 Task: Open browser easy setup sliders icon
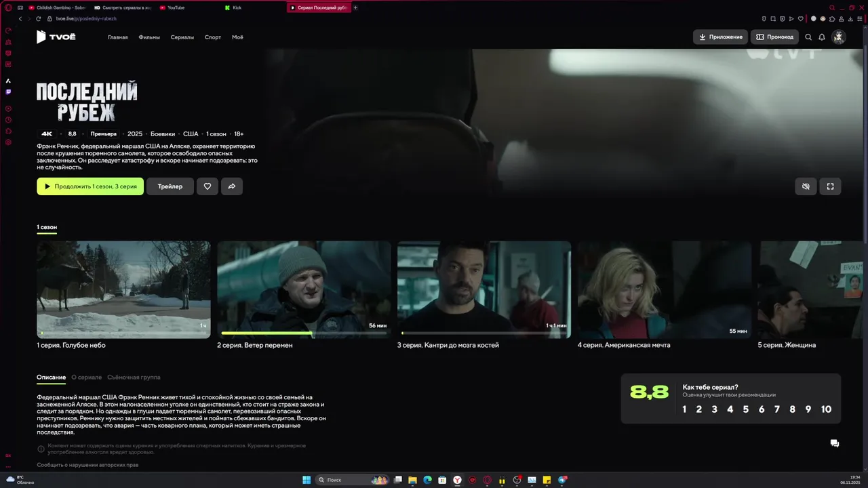860,18
